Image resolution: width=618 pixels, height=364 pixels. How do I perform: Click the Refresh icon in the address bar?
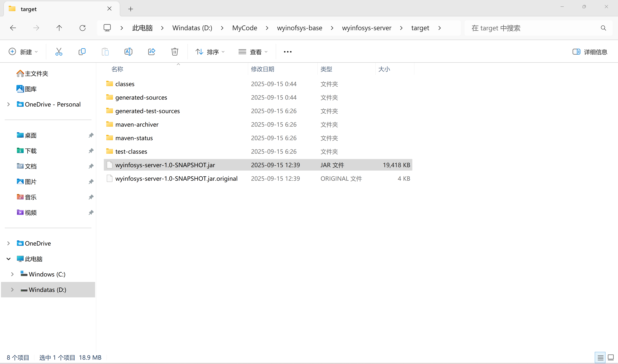pos(83,28)
